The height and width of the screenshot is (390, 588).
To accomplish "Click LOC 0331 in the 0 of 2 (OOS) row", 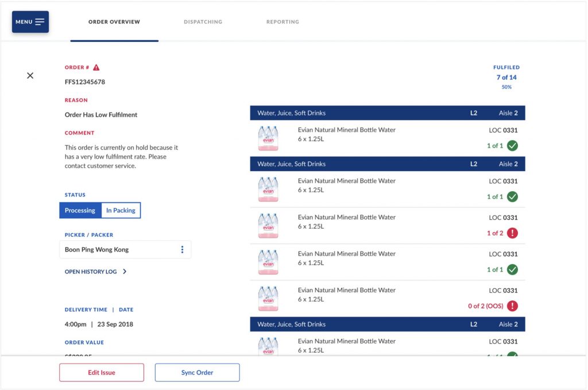I will (x=503, y=291).
